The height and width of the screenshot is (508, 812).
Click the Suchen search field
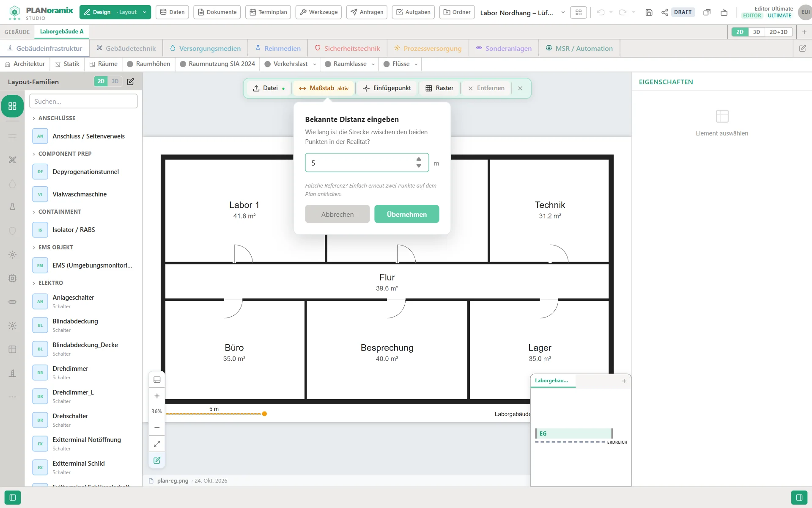83,101
